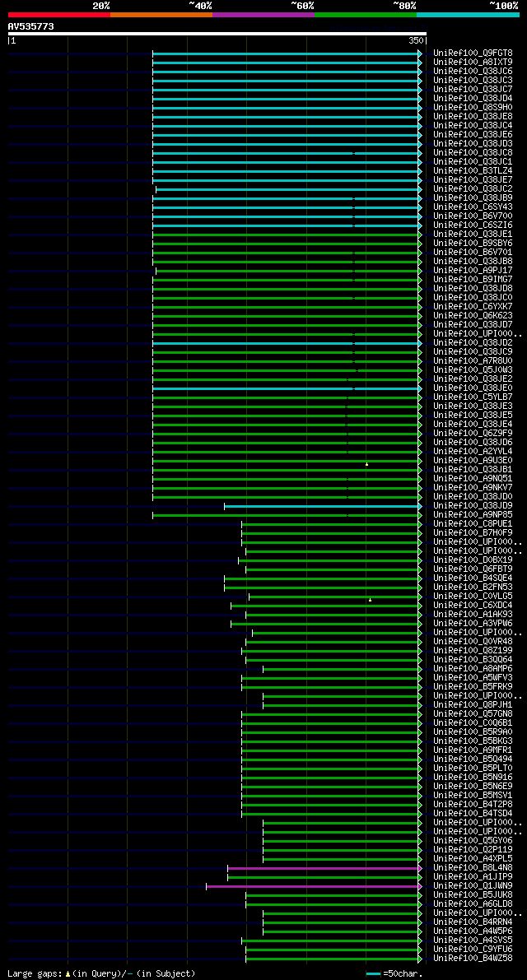Select label UniRef100_A5WFV3
This screenshot has height=980, width=527.
coord(473,678)
